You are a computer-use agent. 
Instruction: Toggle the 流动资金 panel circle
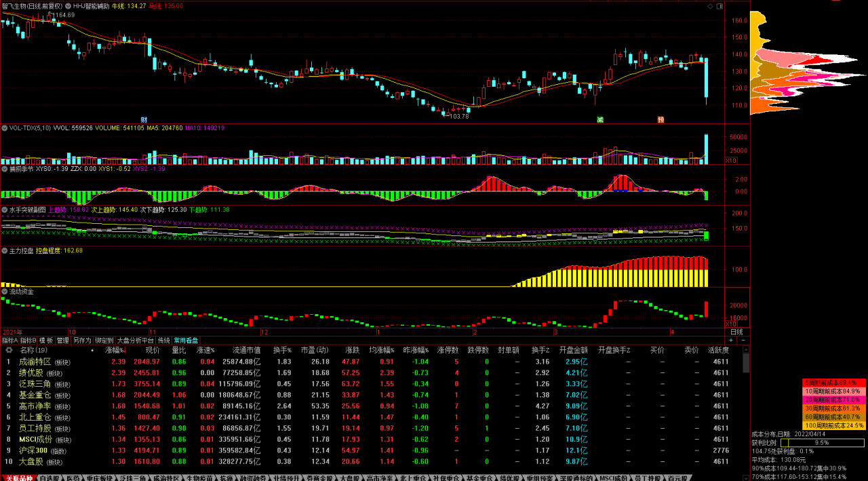pos(4,291)
